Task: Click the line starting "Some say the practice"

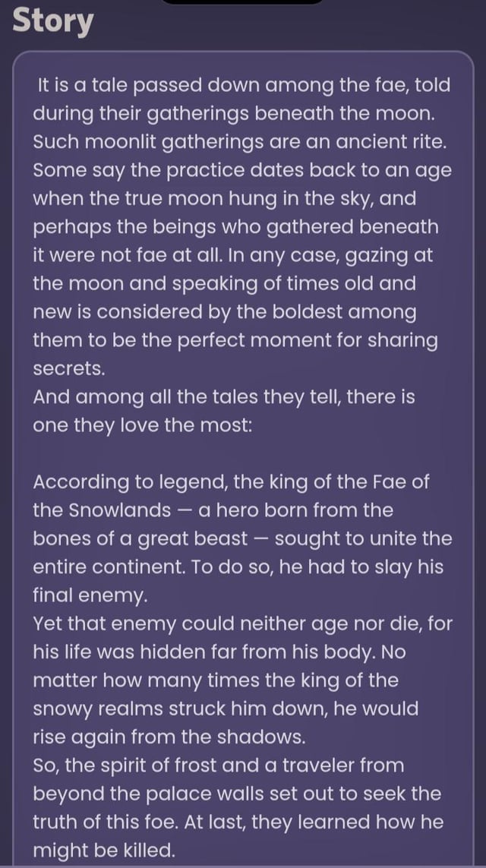Action: tap(241, 170)
